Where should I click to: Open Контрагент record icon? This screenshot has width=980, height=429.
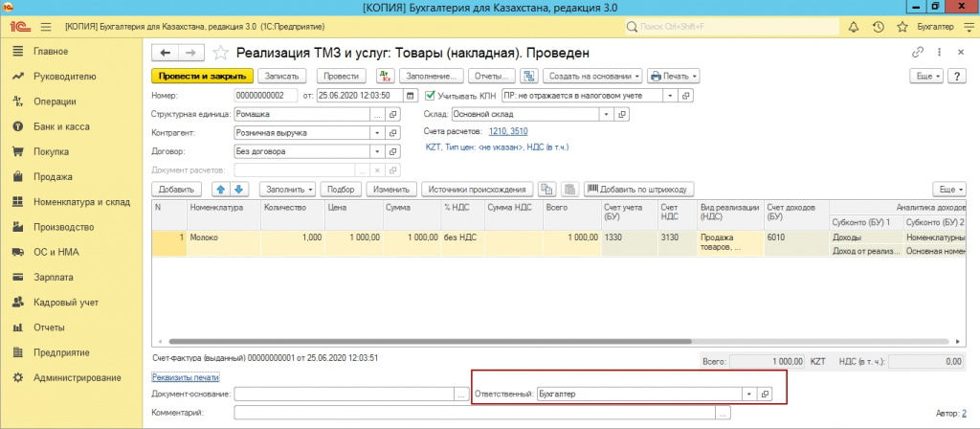pyautogui.click(x=393, y=132)
